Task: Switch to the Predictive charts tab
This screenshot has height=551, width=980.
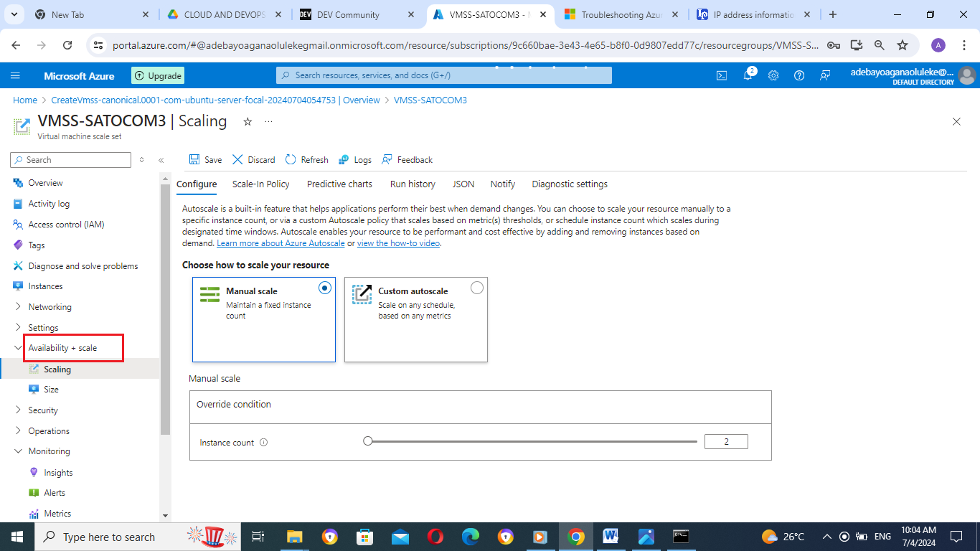Action: coord(339,184)
